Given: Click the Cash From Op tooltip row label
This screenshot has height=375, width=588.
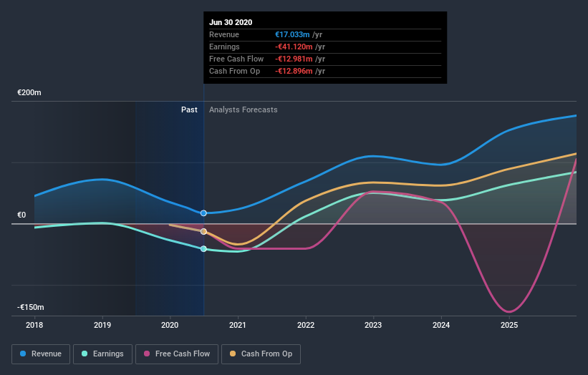Looking at the screenshot, I should 234,71.
